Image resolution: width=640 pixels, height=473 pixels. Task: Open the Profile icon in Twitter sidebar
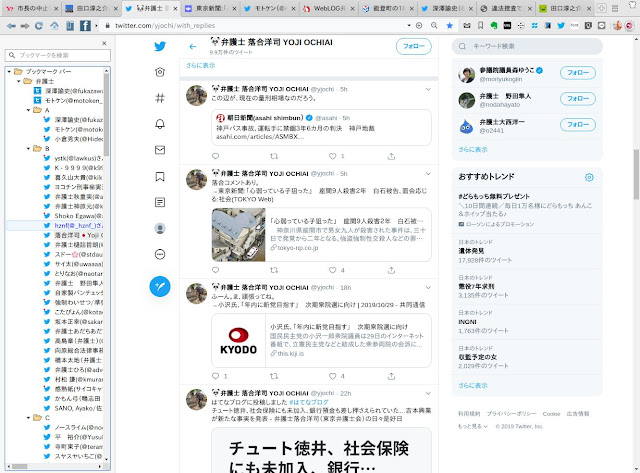[x=160, y=228]
